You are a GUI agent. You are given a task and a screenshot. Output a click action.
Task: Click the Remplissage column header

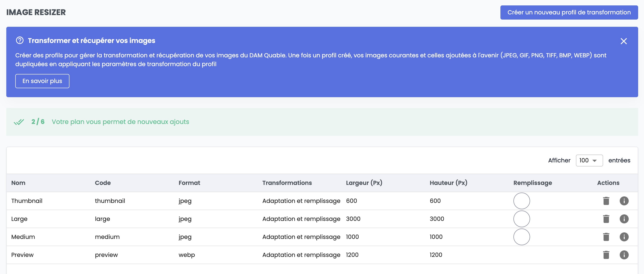533,183
